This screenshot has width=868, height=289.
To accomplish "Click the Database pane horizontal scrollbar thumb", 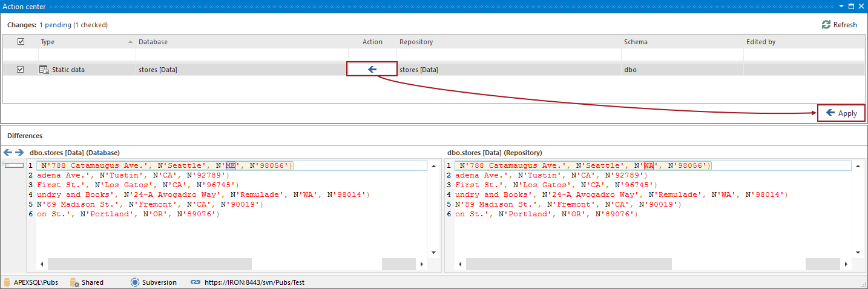I will [150, 264].
